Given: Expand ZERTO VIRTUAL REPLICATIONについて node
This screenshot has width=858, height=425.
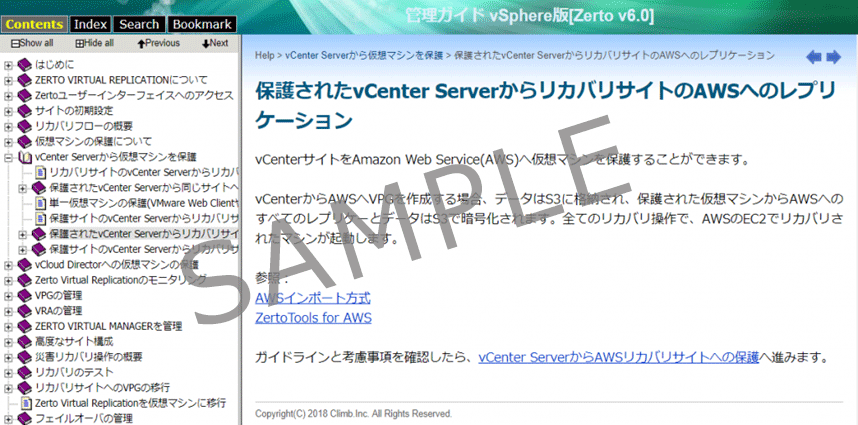Looking at the screenshot, I should pyautogui.click(x=8, y=80).
